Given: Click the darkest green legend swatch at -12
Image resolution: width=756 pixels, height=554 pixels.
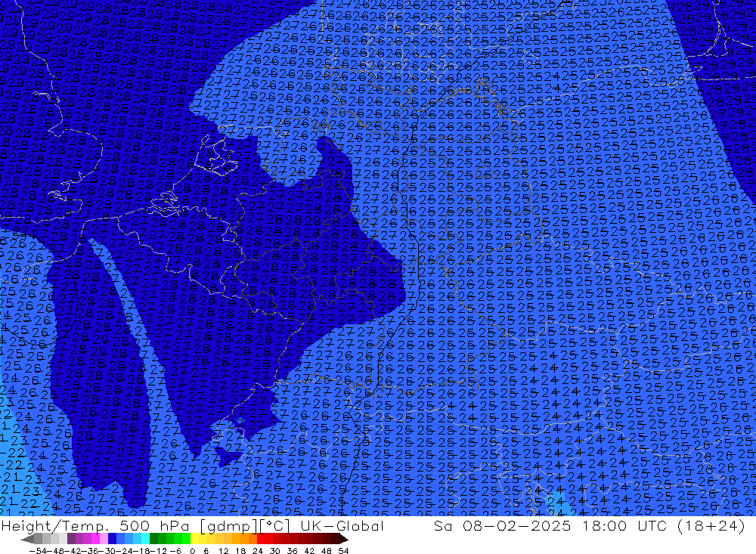Looking at the screenshot, I should click(153, 539).
